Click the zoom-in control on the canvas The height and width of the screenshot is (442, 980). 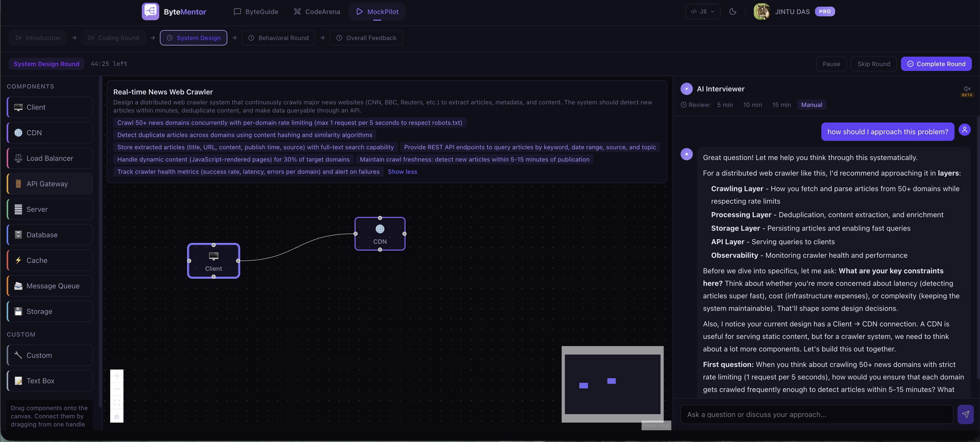point(117,376)
